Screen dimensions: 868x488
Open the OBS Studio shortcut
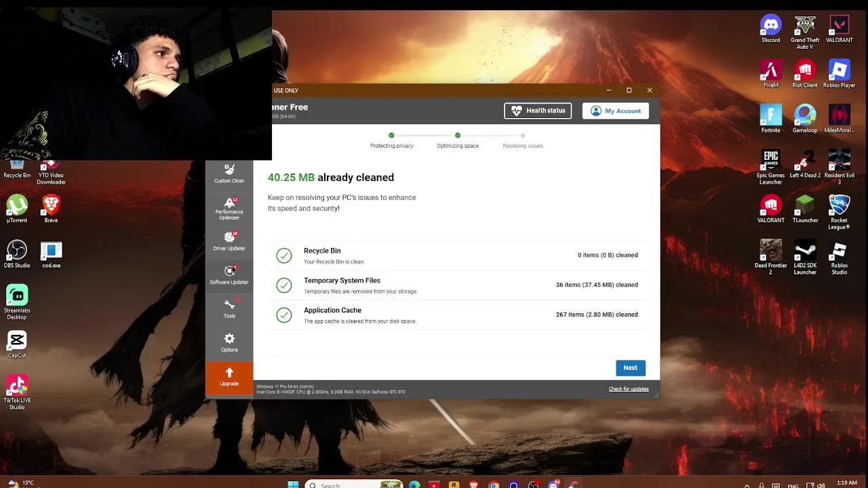(x=17, y=254)
